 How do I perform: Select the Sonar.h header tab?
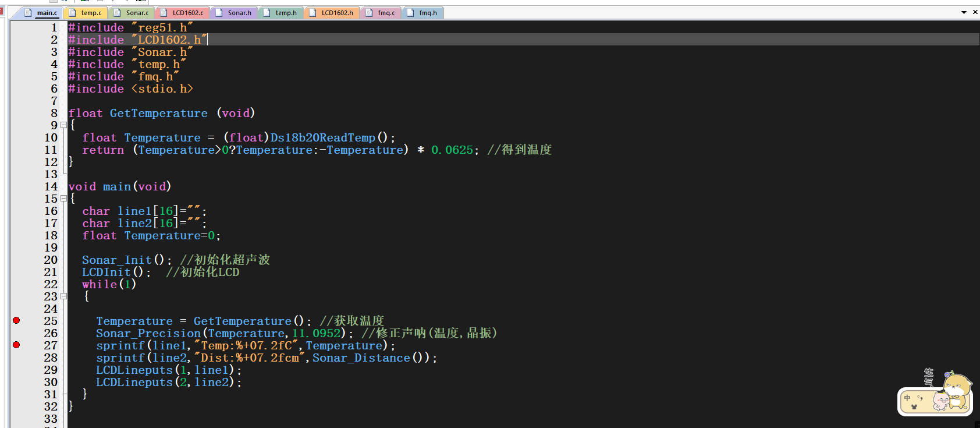tap(239, 13)
